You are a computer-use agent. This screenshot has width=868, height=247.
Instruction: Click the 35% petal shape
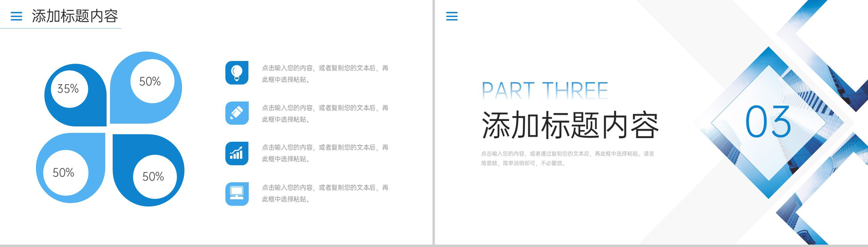click(75, 95)
